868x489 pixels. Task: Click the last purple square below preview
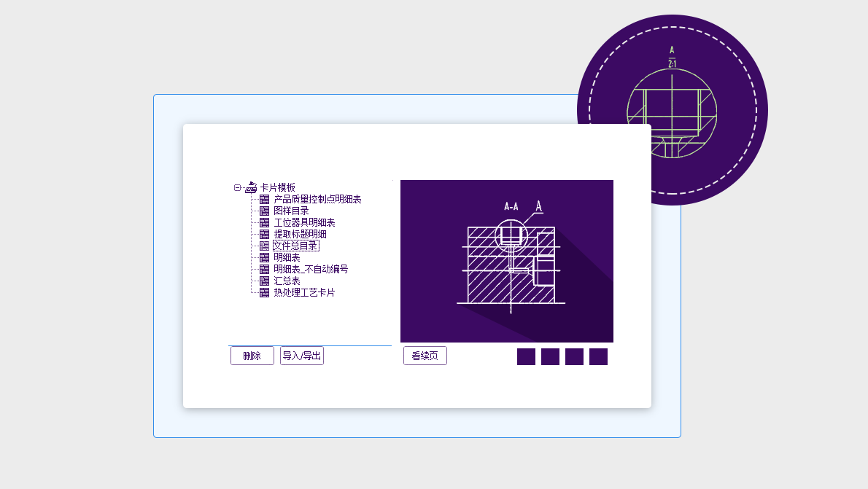click(598, 356)
